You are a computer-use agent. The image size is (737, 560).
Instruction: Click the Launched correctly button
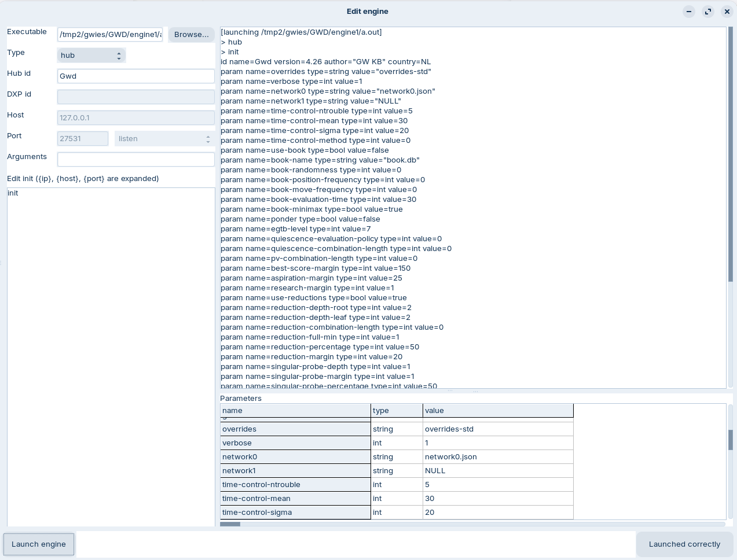coord(684,544)
